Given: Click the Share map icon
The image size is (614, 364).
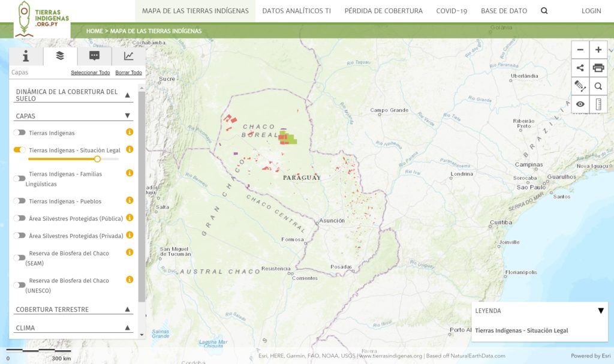Looking at the screenshot, I should (579, 68).
